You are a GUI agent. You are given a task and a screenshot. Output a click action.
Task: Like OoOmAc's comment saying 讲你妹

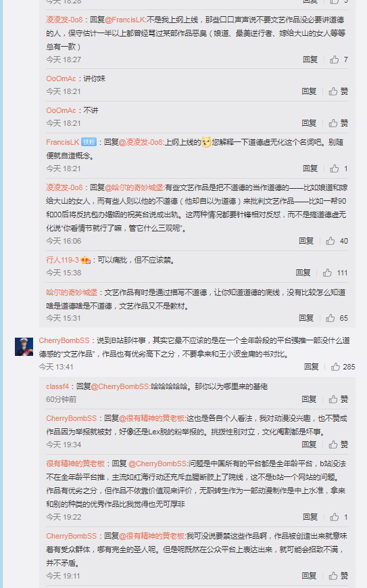339,91
